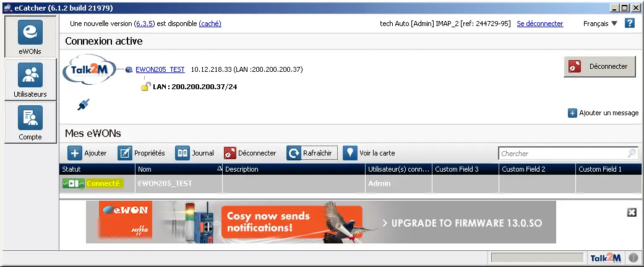Click the (caché) link
The width and height of the screenshot is (644, 267).
pyautogui.click(x=210, y=24)
